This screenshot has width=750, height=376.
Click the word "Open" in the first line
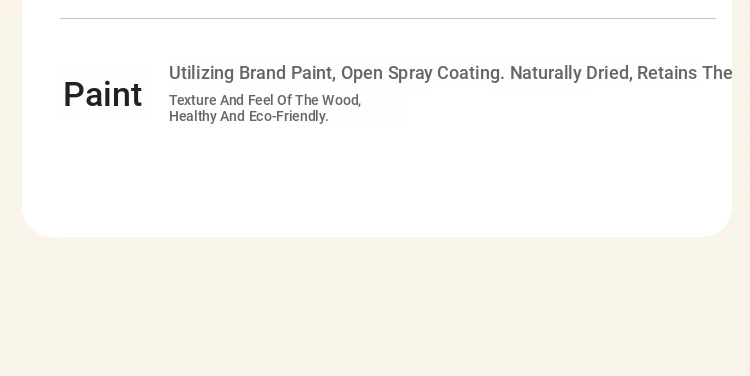click(362, 73)
